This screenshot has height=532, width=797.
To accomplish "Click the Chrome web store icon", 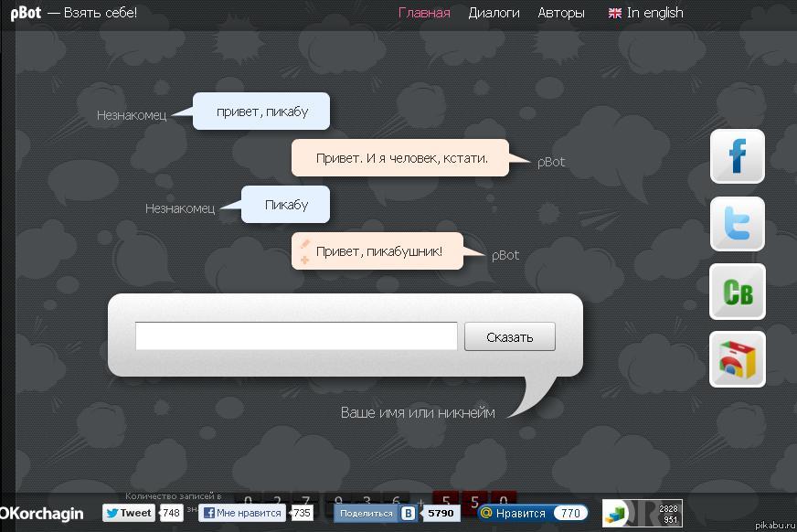I will [x=738, y=359].
